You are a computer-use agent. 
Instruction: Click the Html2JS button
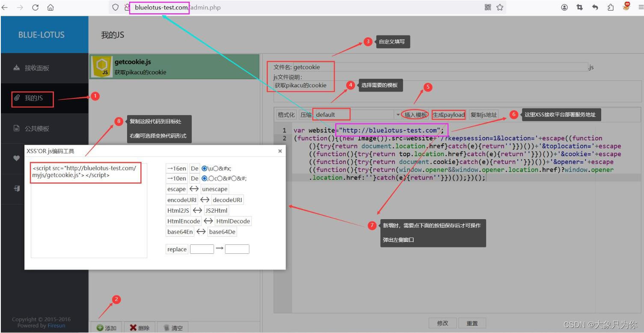tap(178, 210)
